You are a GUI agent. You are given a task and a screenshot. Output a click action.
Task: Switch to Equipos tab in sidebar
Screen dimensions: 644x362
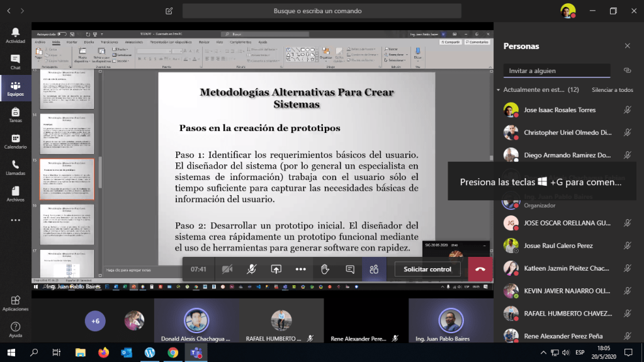click(15, 88)
